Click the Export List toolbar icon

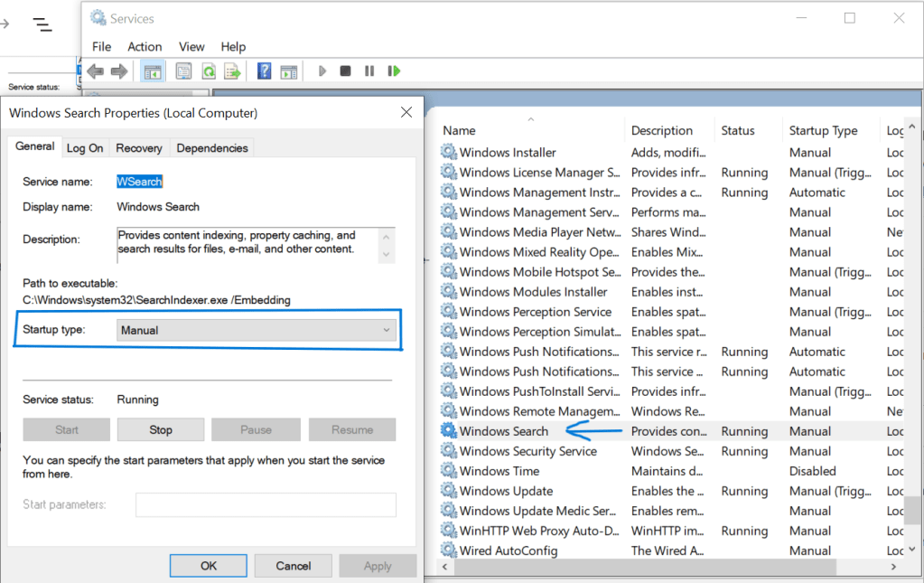[232, 71]
